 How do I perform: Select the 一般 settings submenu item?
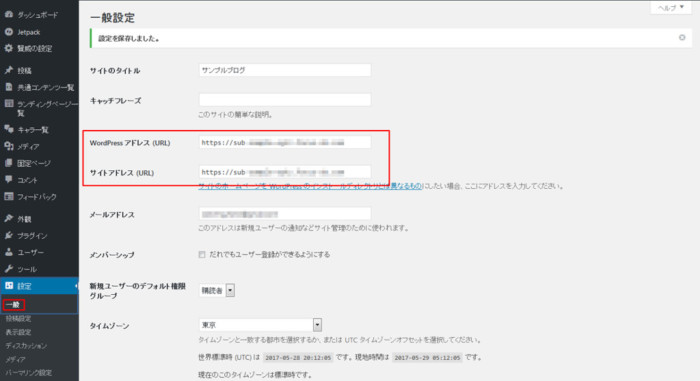point(13,305)
